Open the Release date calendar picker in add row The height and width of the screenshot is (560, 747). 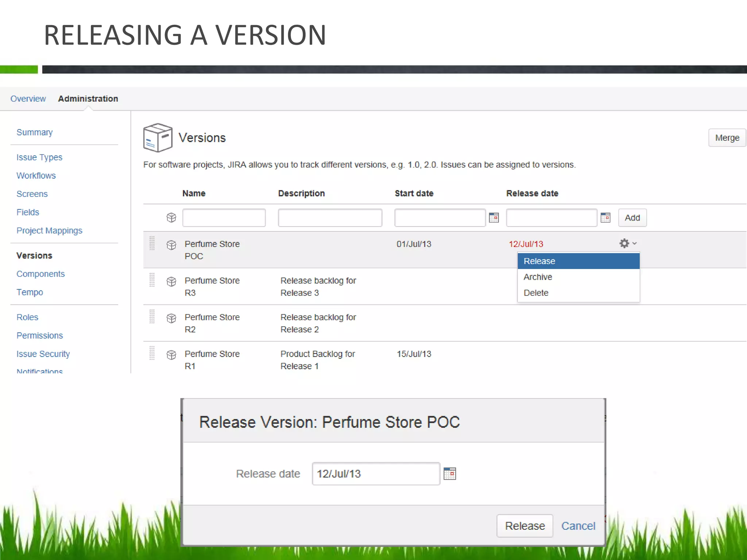pyautogui.click(x=605, y=218)
